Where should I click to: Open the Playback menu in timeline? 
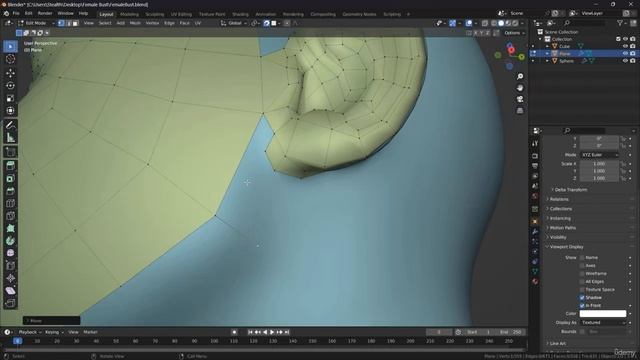pos(30,332)
